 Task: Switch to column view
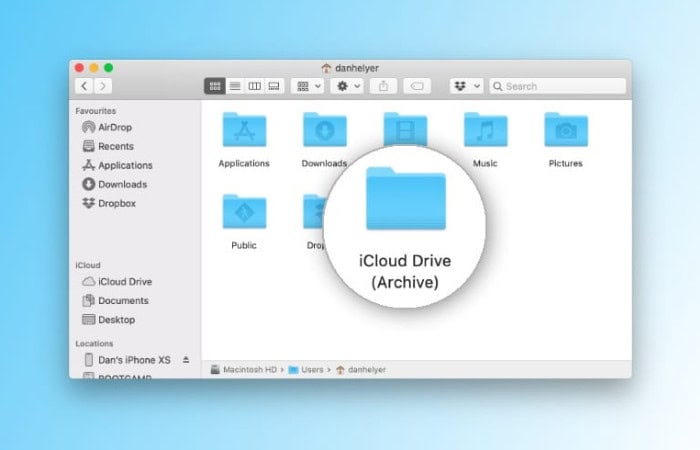254,86
